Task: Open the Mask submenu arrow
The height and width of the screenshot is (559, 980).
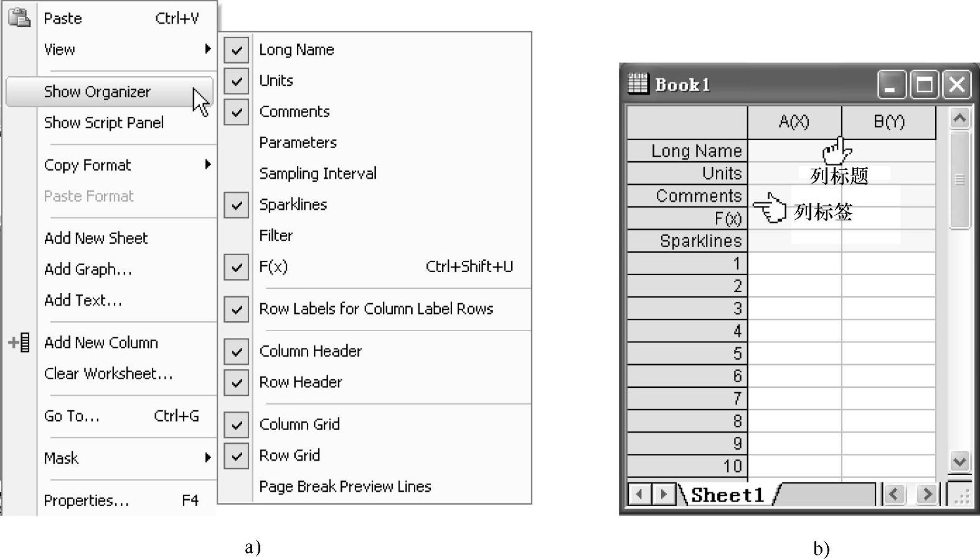Action: click(208, 458)
